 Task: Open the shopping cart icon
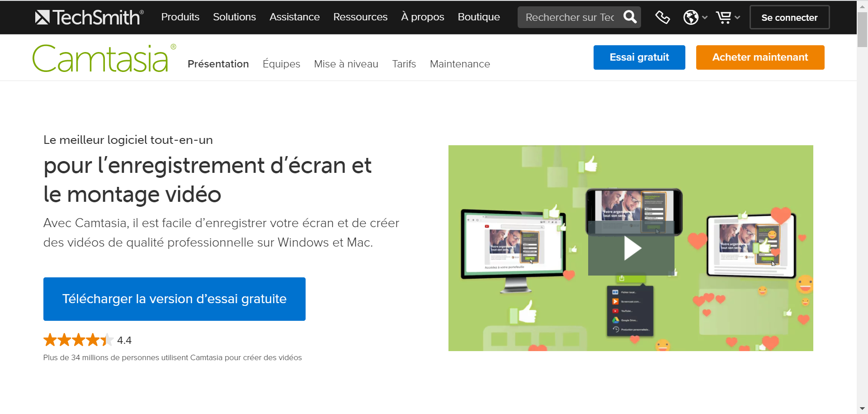click(723, 17)
